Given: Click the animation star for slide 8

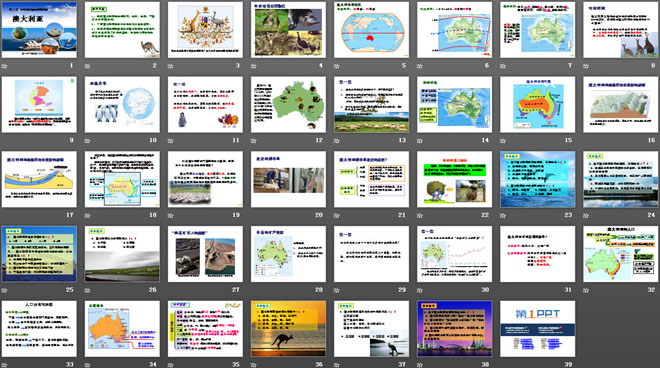Looking at the screenshot, I should 586,66.
